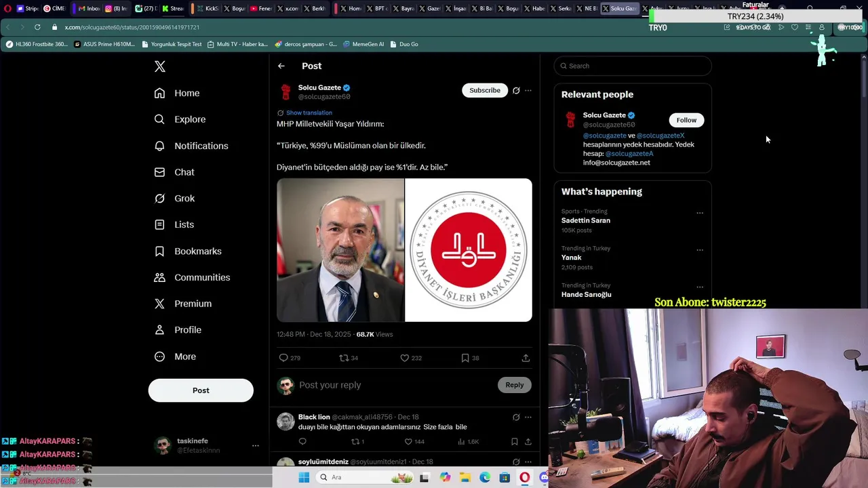This screenshot has width=868, height=488.
Task: Click Windows taskbar search Ara
Action: [x=366, y=477]
